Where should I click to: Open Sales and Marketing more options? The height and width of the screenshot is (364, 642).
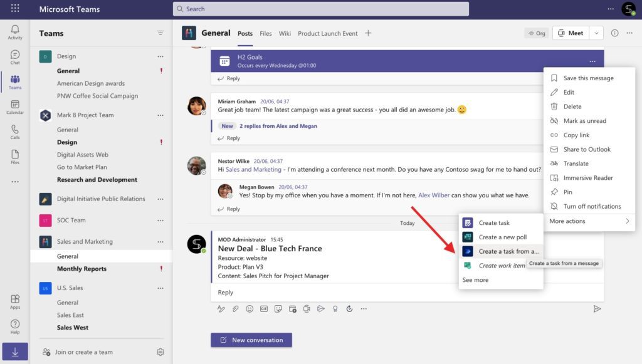pos(160,242)
